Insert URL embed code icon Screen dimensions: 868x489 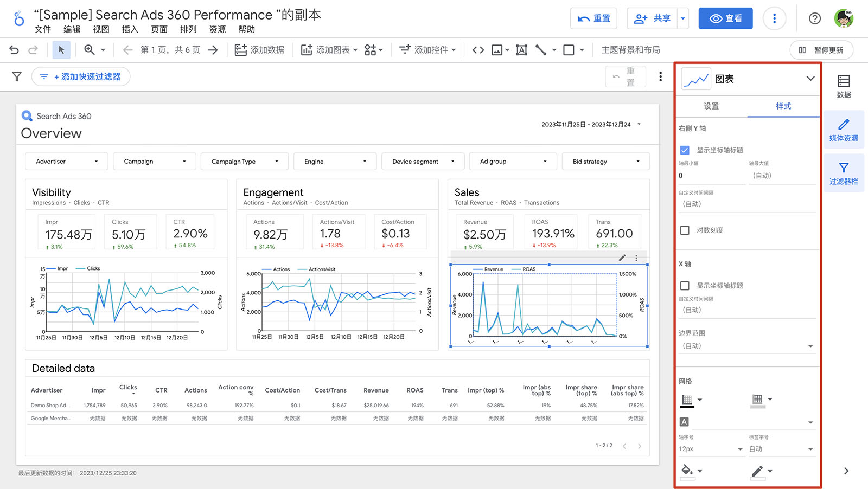pyautogui.click(x=478, y=50)
